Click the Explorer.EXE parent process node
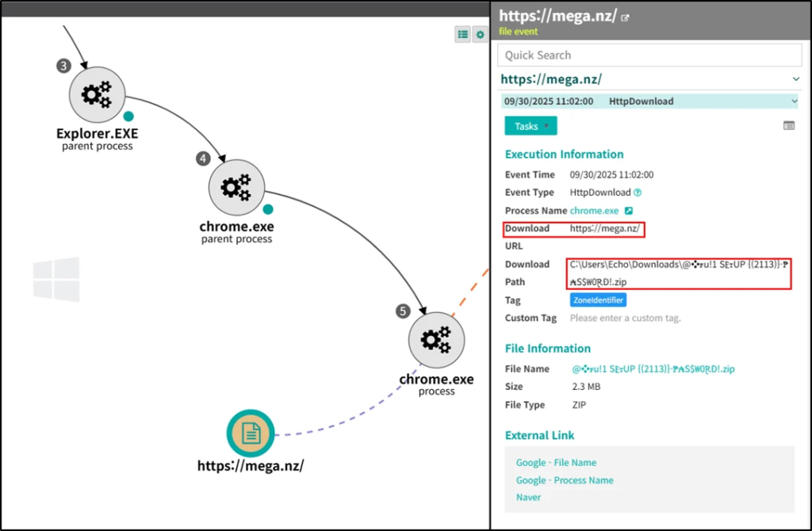Screen dimensions: 812x531 coord(97,95)
